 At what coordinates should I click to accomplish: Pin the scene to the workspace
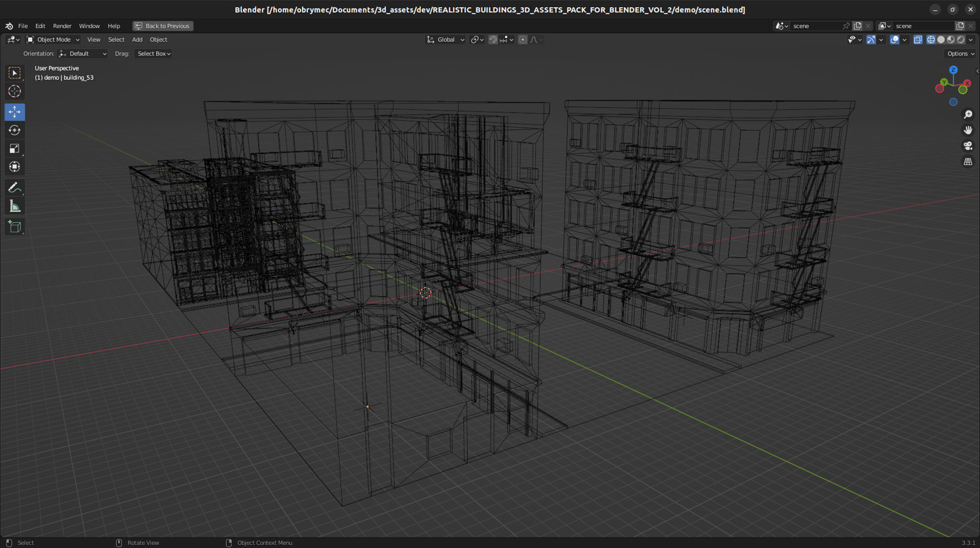846,26
